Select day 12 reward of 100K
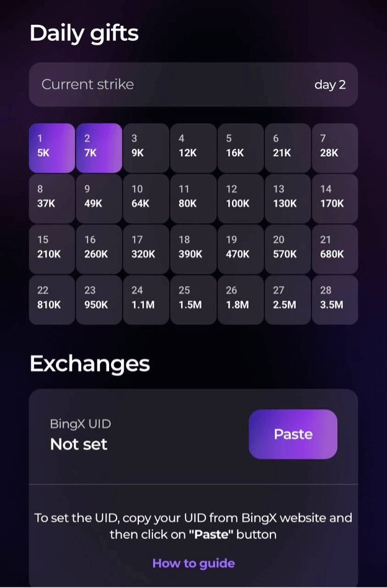 241,198
